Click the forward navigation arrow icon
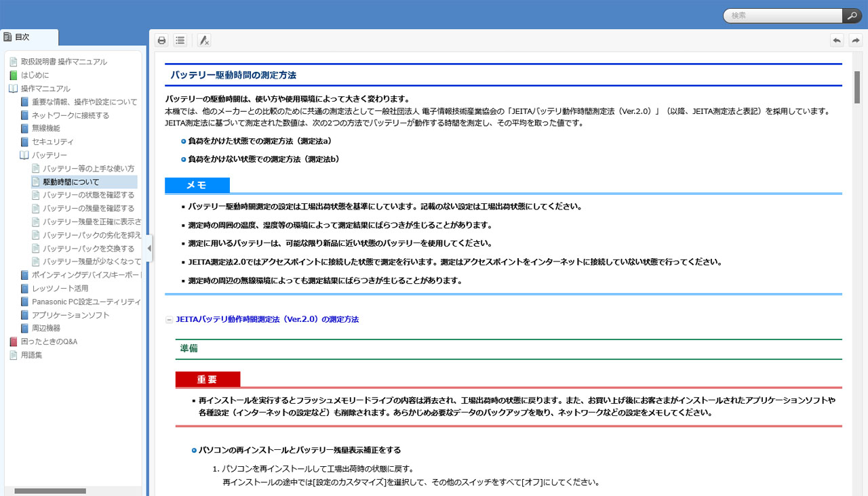Viewport: 868px width, 496px height. pos(856,41)
